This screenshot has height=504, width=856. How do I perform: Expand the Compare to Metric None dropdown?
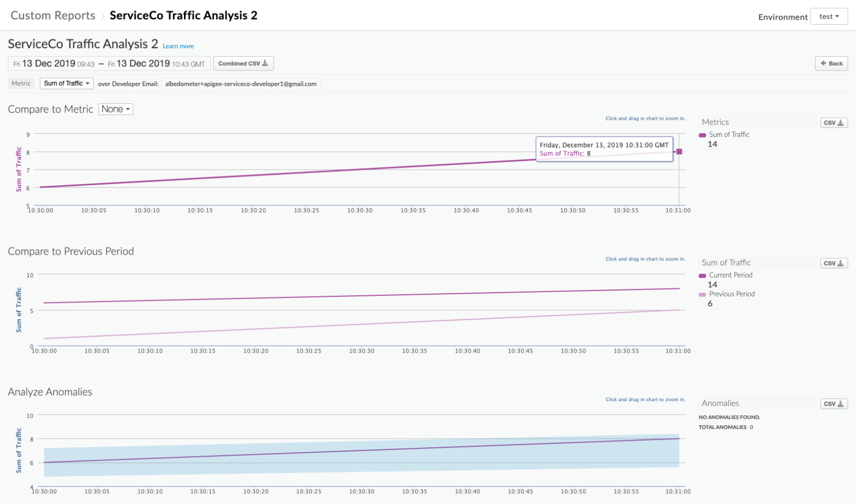click(116, 109)
